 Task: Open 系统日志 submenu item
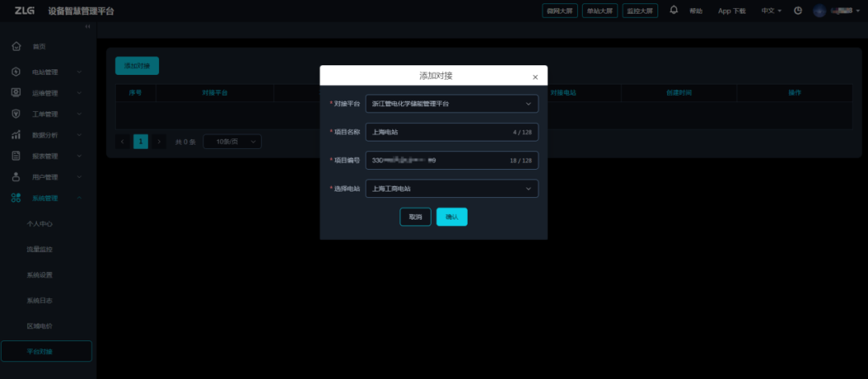coord(40,300)
